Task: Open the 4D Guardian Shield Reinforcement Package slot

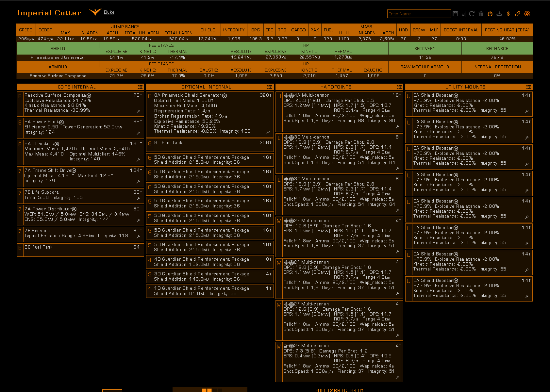Action: [210, 262]
